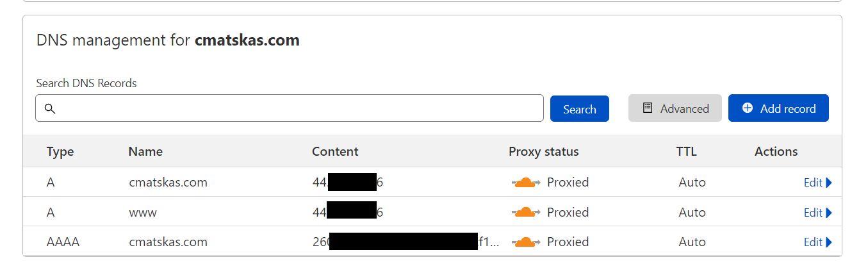This screenshot has width=868, height=266.
Task: Click the Search button
Action: tap(580, 108)
